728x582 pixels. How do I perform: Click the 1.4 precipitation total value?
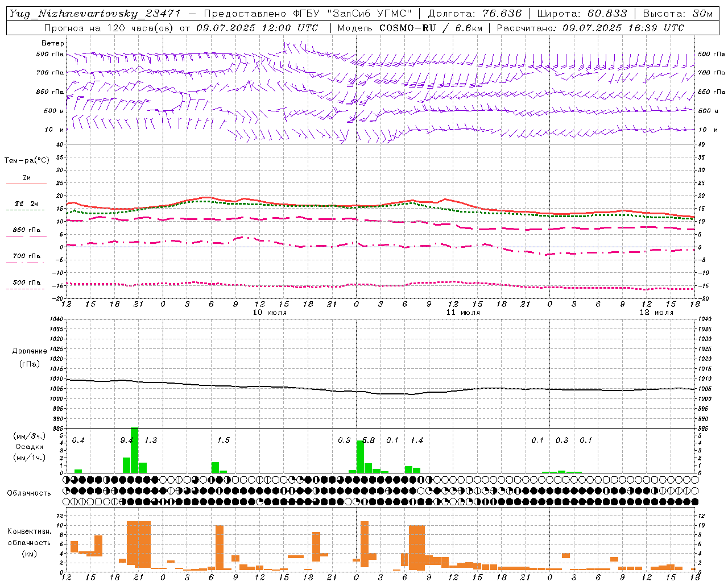pos(417,440)
